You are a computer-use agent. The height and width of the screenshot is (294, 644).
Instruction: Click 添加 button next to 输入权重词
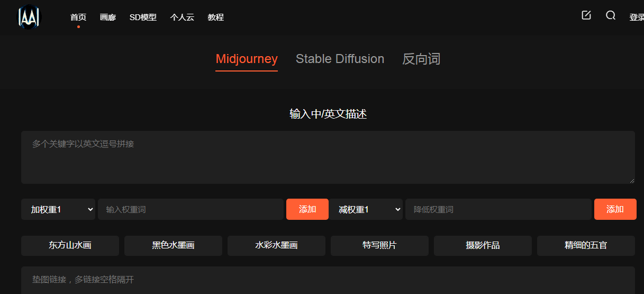pos(307,209)
